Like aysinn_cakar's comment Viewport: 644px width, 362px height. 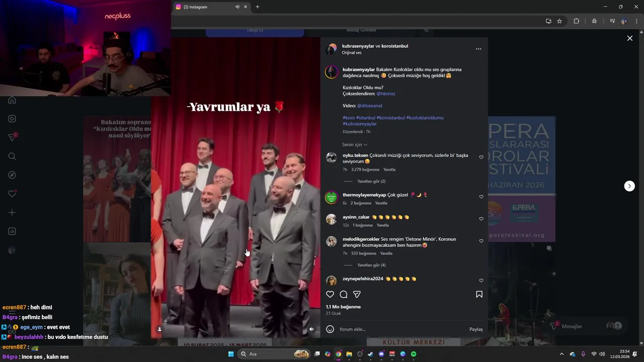481,219
